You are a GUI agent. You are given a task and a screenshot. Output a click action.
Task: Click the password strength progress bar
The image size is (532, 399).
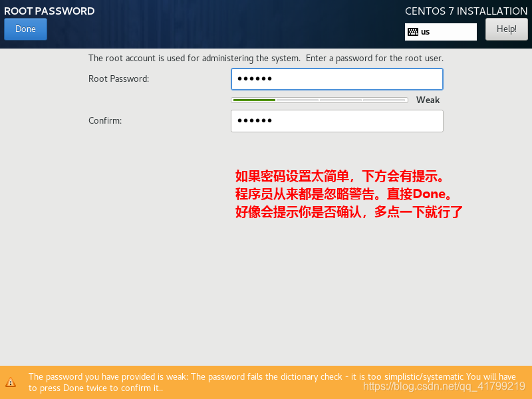tap(319, 100)
